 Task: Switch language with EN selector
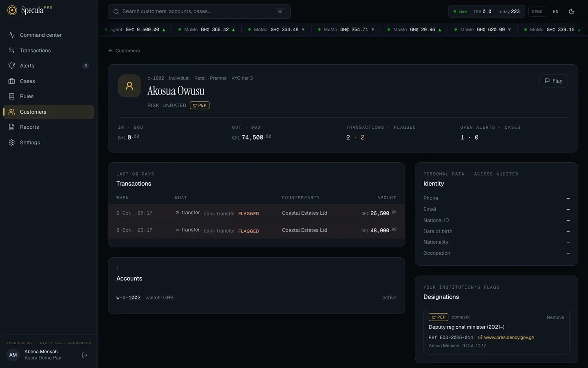556,11
